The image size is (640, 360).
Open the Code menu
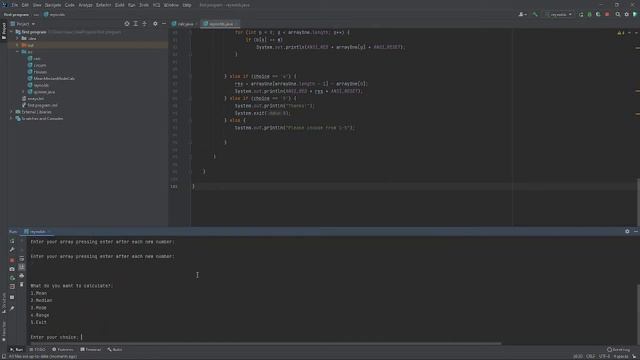coord(70,5)
